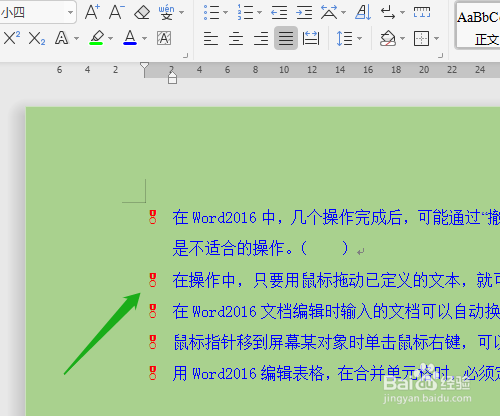Click the red bullet before 鼠标指针移到屏幕
This screenshot has width=500, height=416.
click(153, 342)
